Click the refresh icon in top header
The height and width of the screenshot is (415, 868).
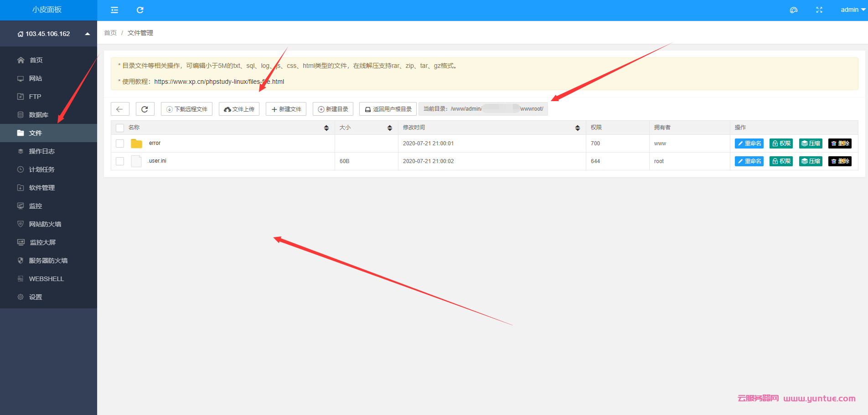140,10
